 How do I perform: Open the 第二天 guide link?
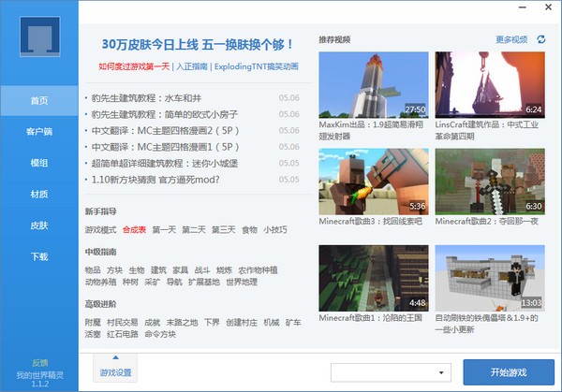(x=194, y=230)
